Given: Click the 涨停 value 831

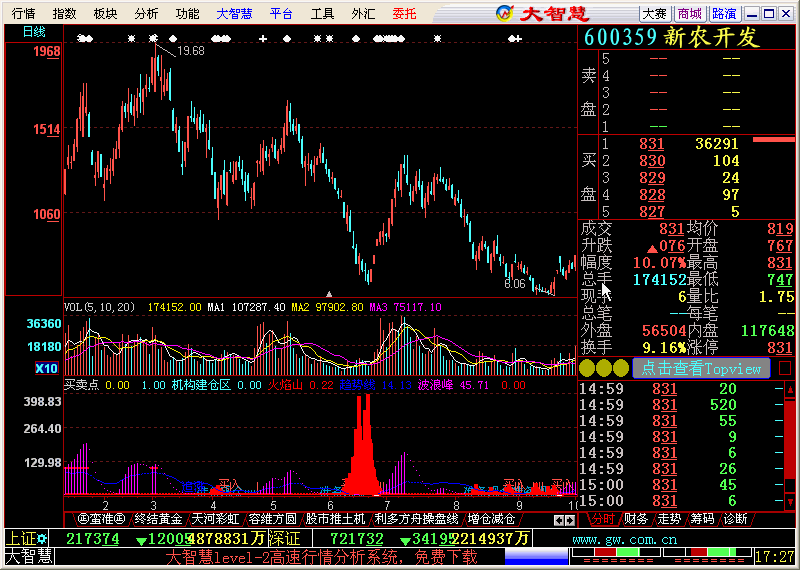Looking at the screenshot, I should (780, 348).
